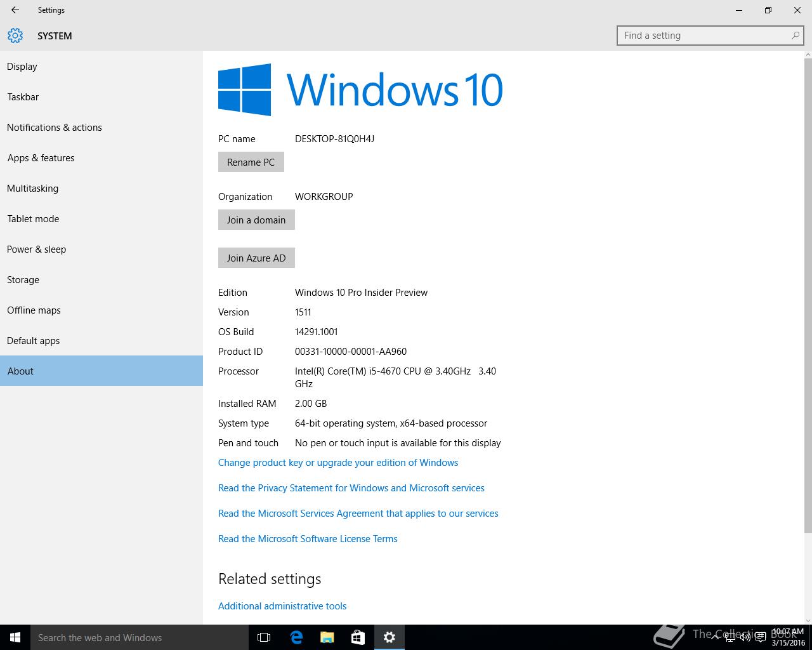This screenshot has height=650, width=812.
Task: Click the Windows 10 logo image
Action: [x=360, y=90]
